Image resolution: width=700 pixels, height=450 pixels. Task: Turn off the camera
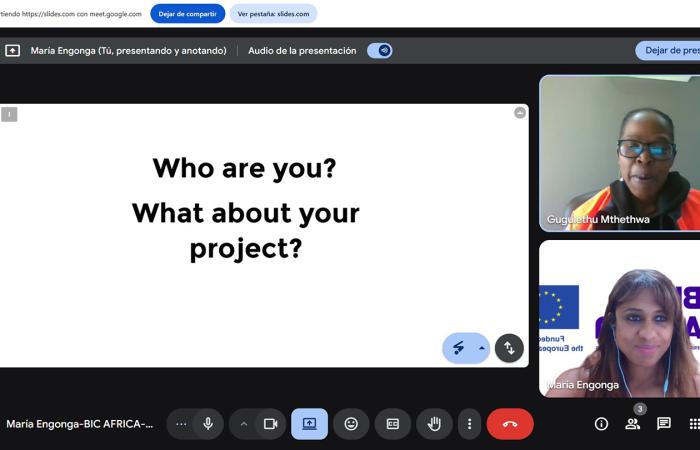pos(270,424)
